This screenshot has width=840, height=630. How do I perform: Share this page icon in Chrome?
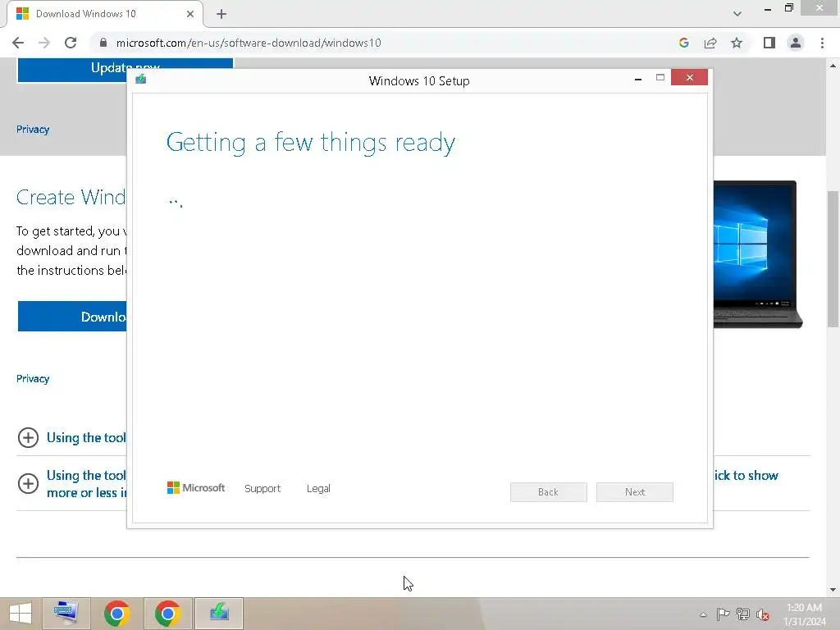(x=710, y=43)
